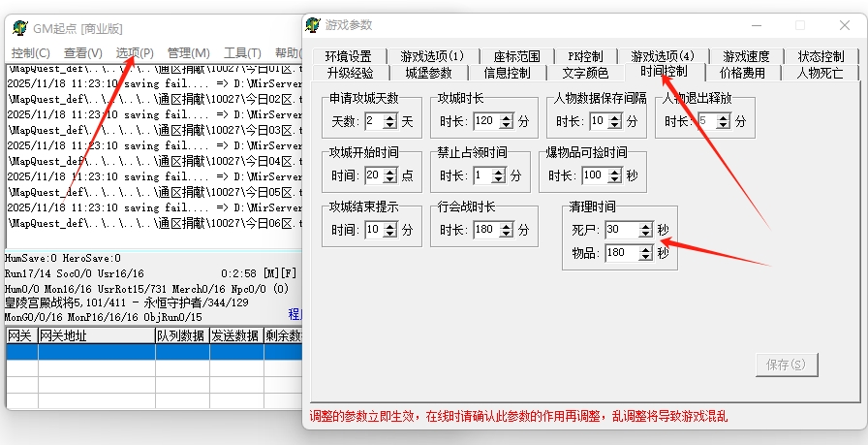Click the 游戏参数 dialog title icon

coord(313,25)
